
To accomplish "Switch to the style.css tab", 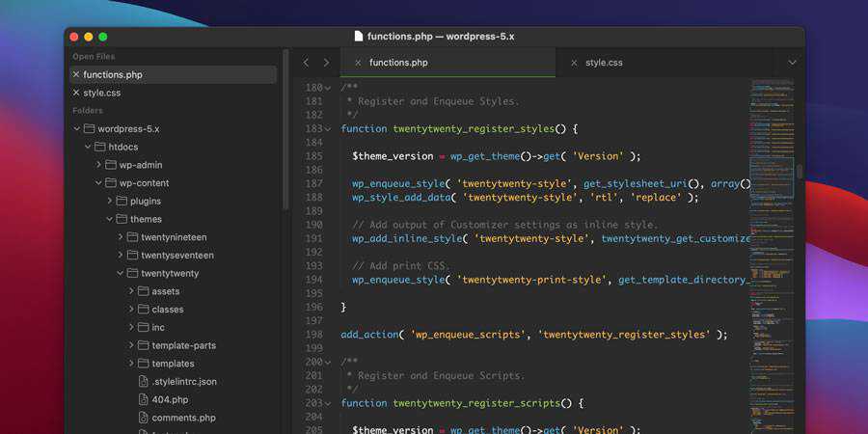I will coord(604,63).
